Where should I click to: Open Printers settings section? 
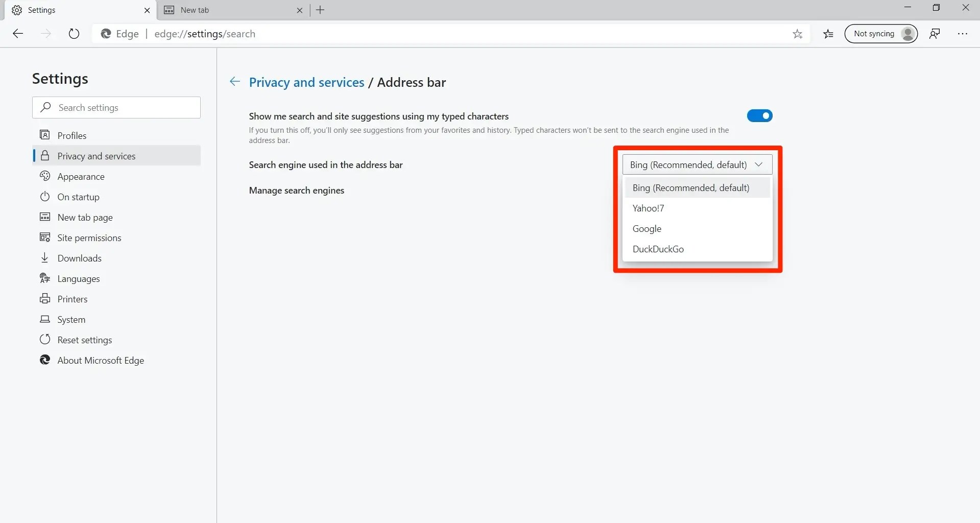point(116,299)
